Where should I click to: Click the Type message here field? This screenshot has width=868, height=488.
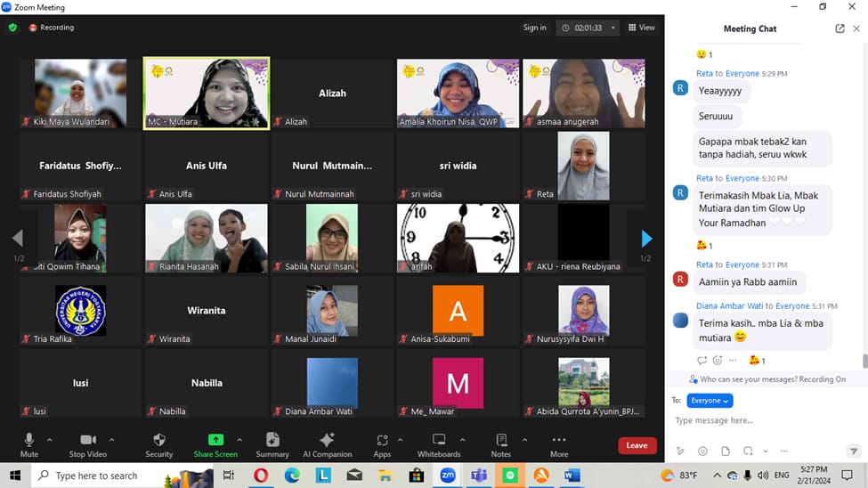757,420
